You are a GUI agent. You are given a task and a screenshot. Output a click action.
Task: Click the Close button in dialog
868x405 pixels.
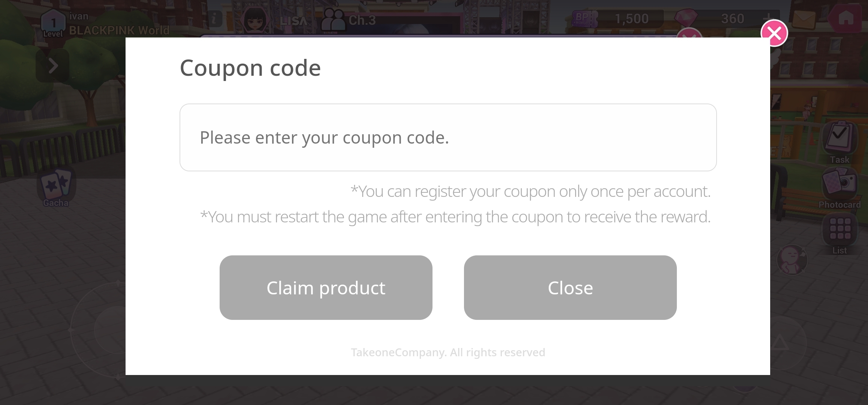point(570,288)
